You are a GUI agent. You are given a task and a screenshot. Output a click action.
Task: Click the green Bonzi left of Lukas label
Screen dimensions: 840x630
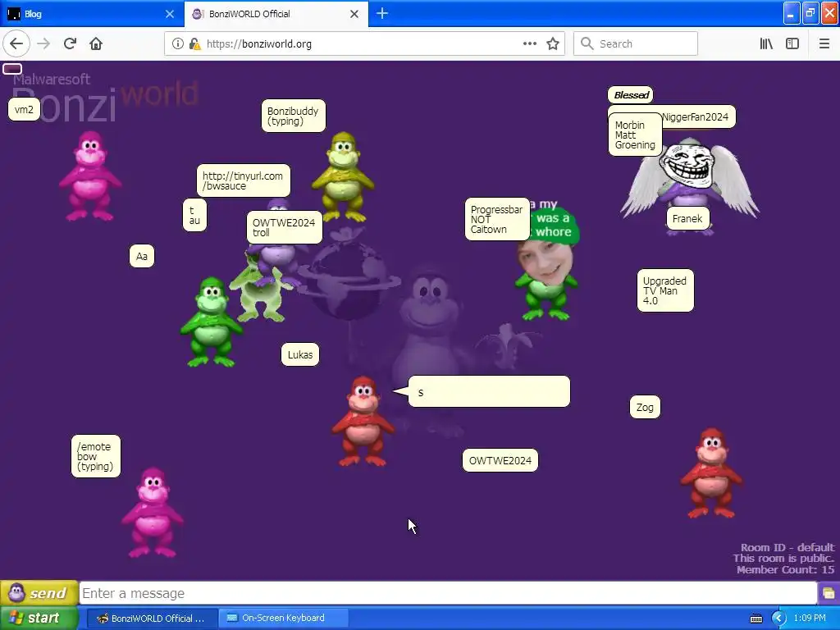(211, 322)
